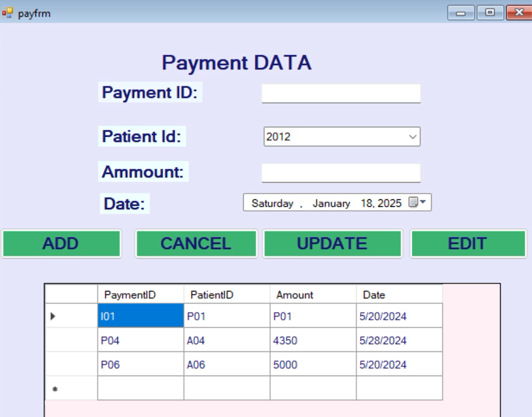This screenshot has width=532, height=417.
Task: Select the 5000 amount cell
Action: [313, 364]
